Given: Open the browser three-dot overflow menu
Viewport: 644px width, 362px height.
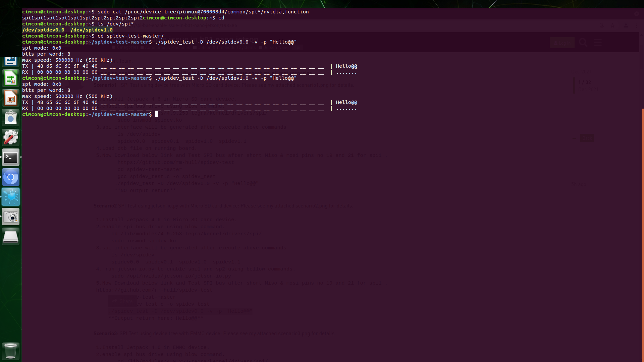Looking at the screenshot, I should [637, 25].
